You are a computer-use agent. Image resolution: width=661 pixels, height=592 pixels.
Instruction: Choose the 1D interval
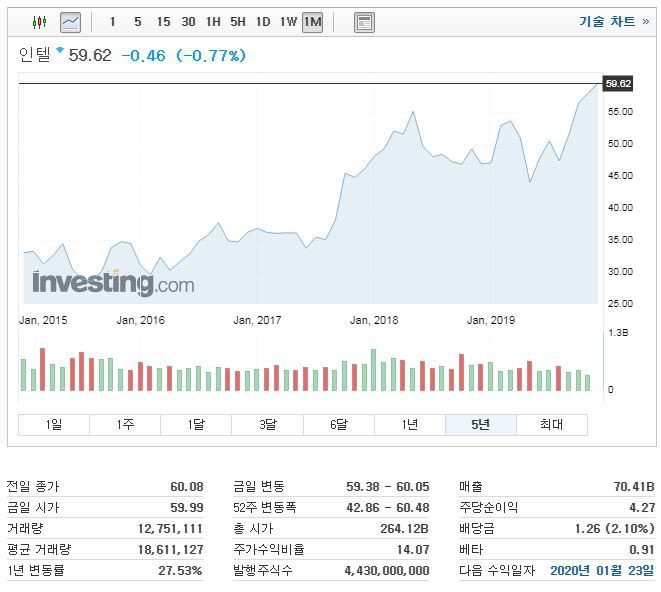pos(263,22)
